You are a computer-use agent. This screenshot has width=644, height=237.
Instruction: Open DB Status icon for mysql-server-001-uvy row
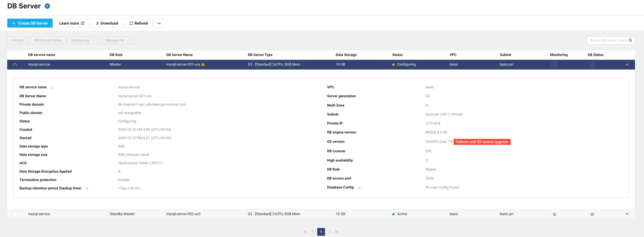(592, 64)
